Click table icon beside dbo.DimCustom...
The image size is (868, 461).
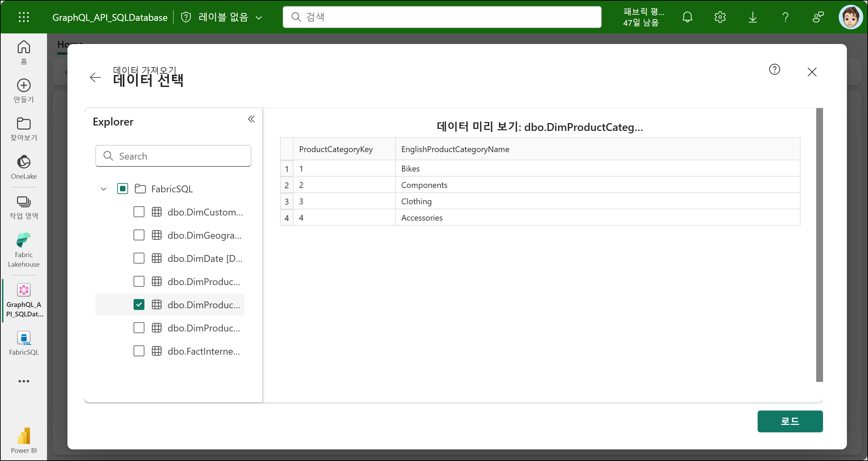(x=157, y=212)
